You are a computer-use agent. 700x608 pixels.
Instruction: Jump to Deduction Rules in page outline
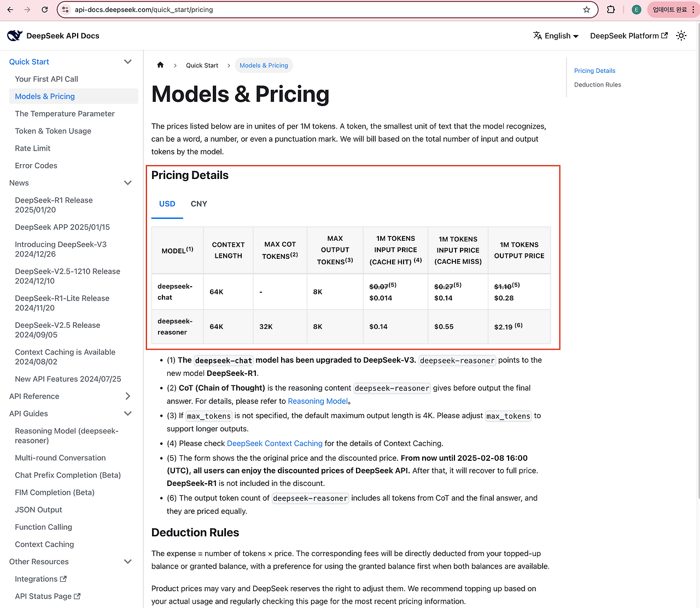(597, 85)
